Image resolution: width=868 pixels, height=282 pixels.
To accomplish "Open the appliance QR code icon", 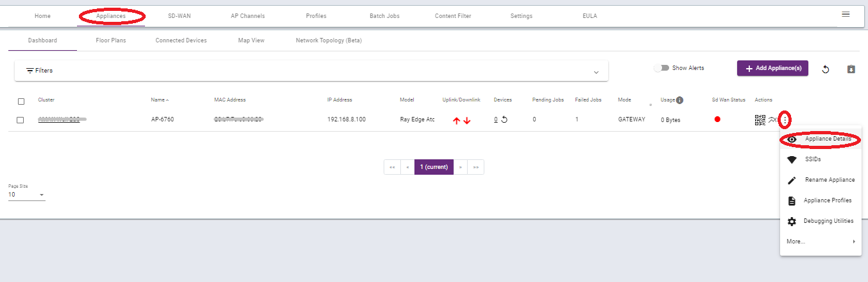I will pyautogui.click(x=760, y=119).
